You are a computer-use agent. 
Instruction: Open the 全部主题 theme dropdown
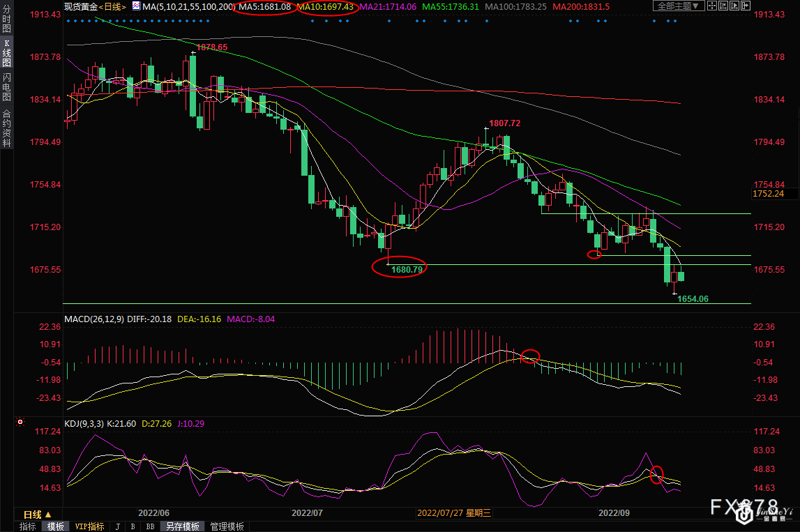click(678, 6)
